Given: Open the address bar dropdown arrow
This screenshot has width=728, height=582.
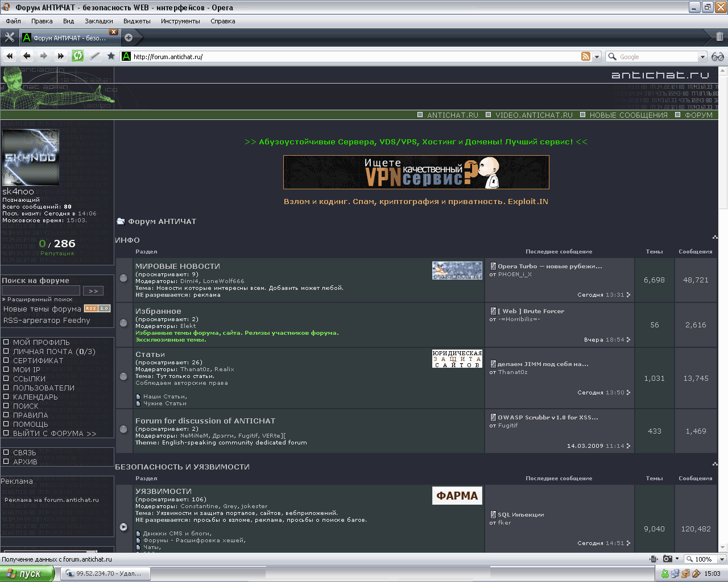Looking at the screenshot, I should click(597, 57).
